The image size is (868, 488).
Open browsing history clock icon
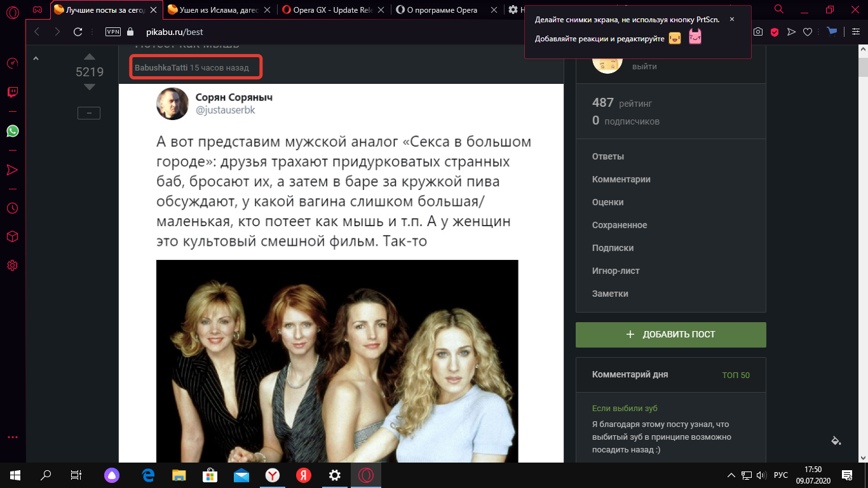(13, 208)
